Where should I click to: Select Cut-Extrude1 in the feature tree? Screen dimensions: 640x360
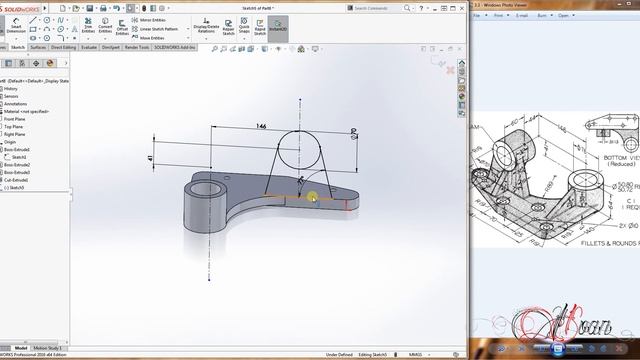tap(16, 180)
